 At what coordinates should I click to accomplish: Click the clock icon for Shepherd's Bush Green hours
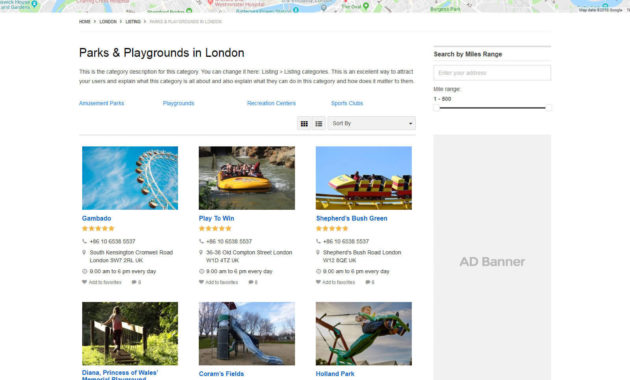click(x=318, y=272)
